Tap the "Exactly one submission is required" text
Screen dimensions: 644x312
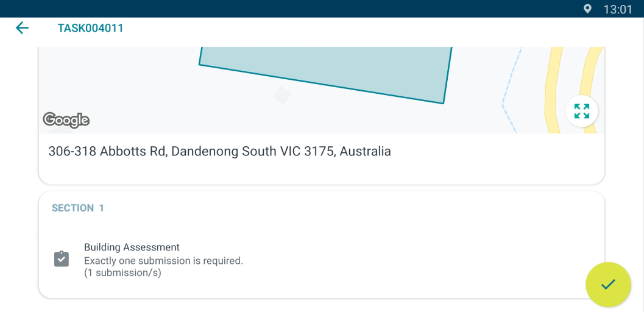pos(163,261)
